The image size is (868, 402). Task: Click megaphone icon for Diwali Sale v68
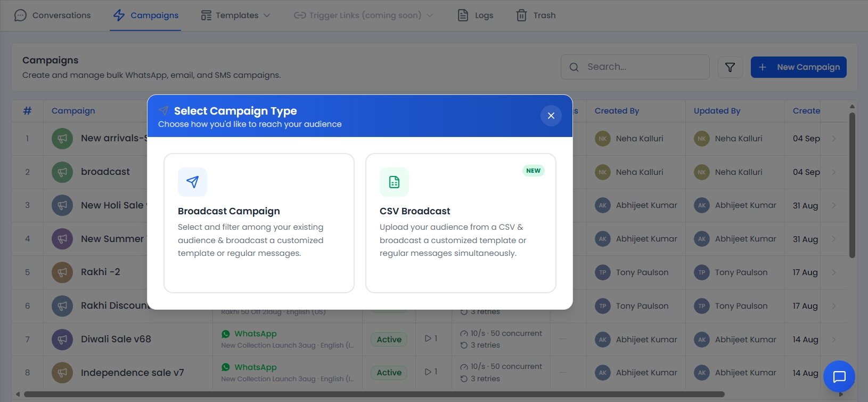62,340
